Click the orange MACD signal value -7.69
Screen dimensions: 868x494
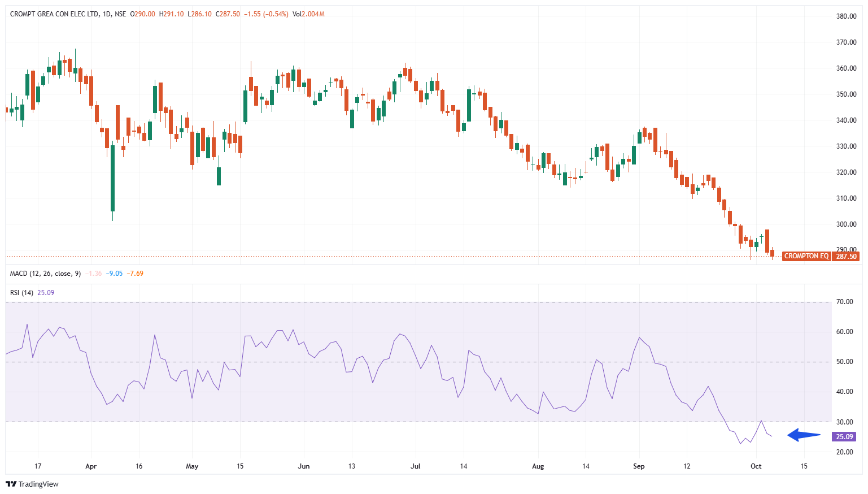coord(135,274)
